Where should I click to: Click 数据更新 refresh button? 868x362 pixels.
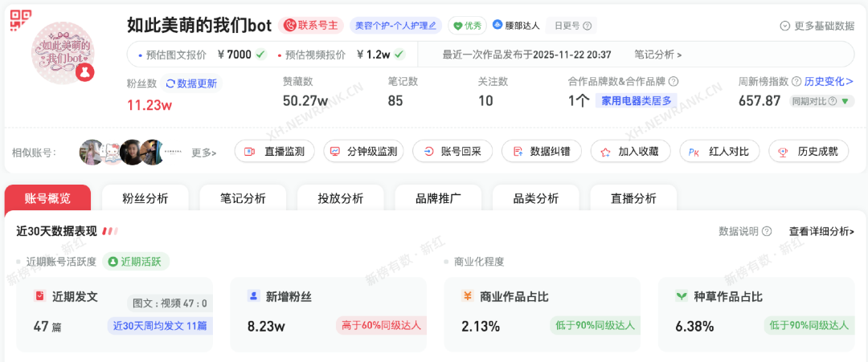191,84
